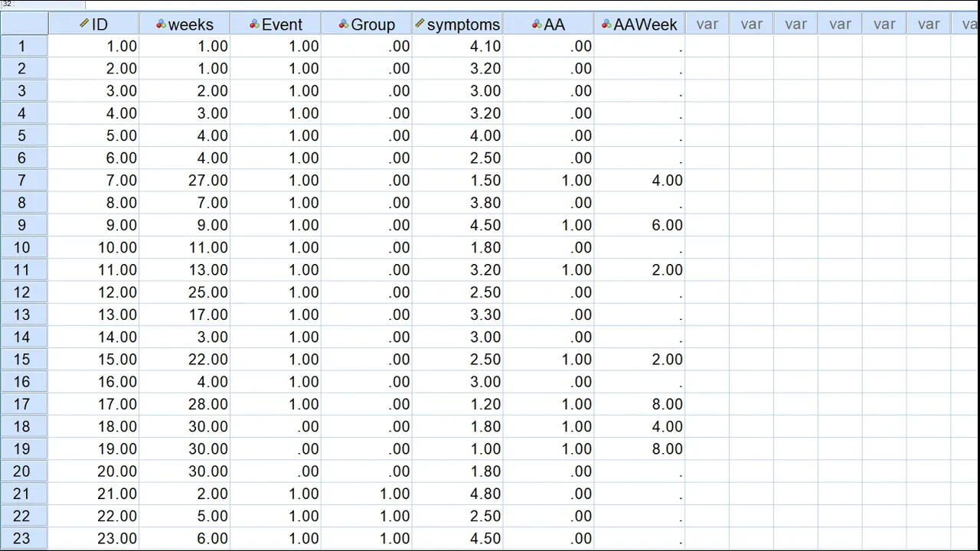The width and height of the screenshot is (980, 551).
Task: Select row header 19
Action: (x=24, y=449)
